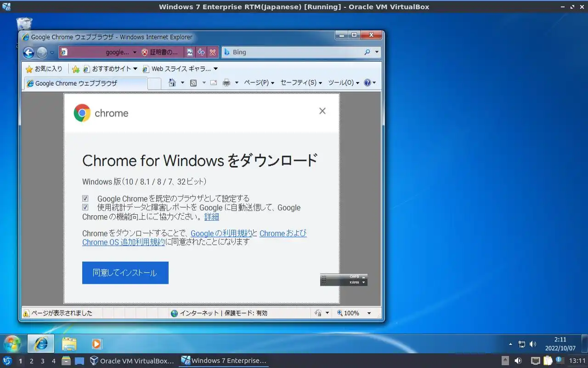
Task: Expand the Home button dropdown arrow
Action: (x=182, y=83)
